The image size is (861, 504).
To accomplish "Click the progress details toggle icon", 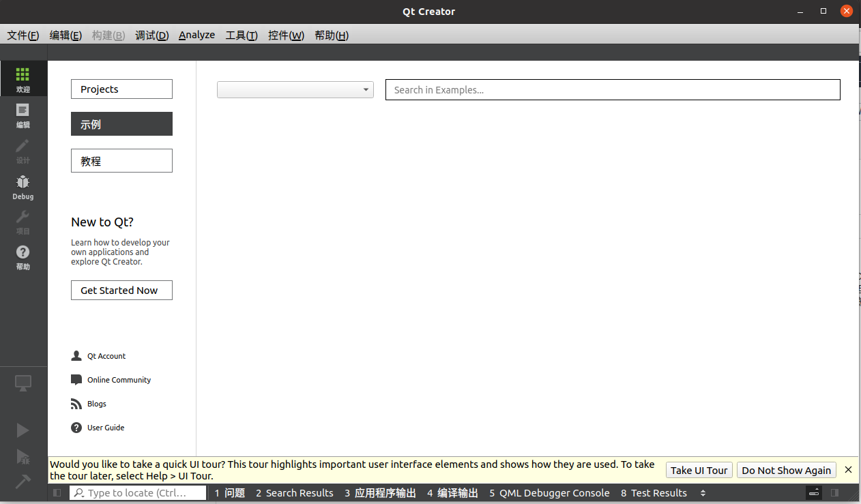I will click(813, 493).
